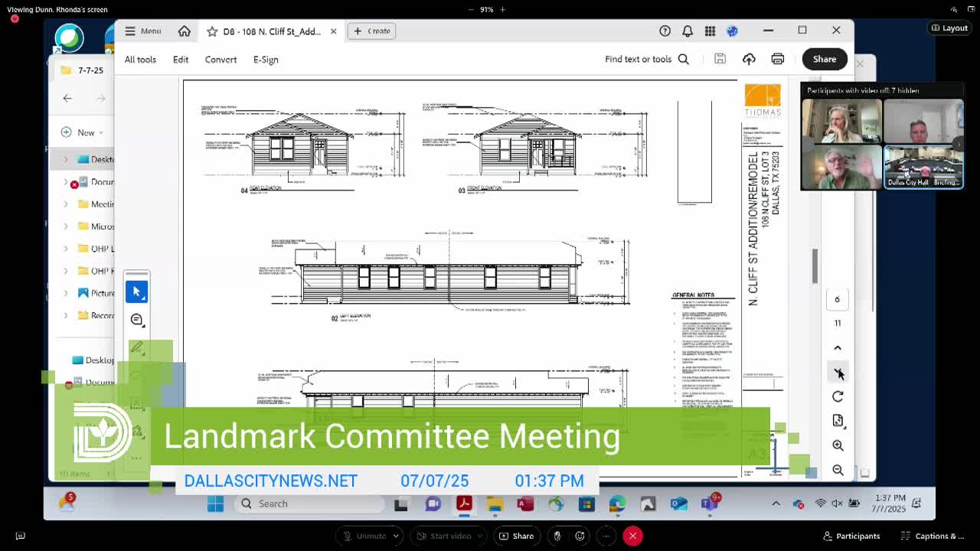Click the Save file floppy icon
Viewport: 980px width, 551px height.
[x=720, y=59]
